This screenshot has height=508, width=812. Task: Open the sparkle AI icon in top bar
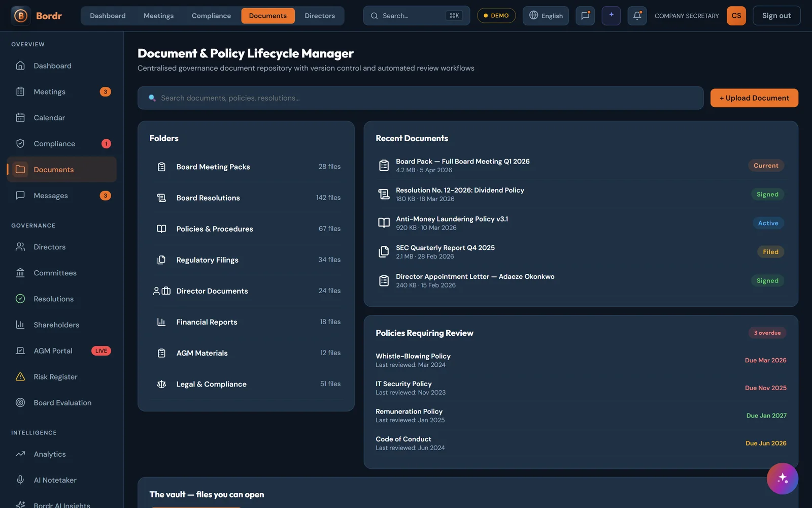point(611,16)
